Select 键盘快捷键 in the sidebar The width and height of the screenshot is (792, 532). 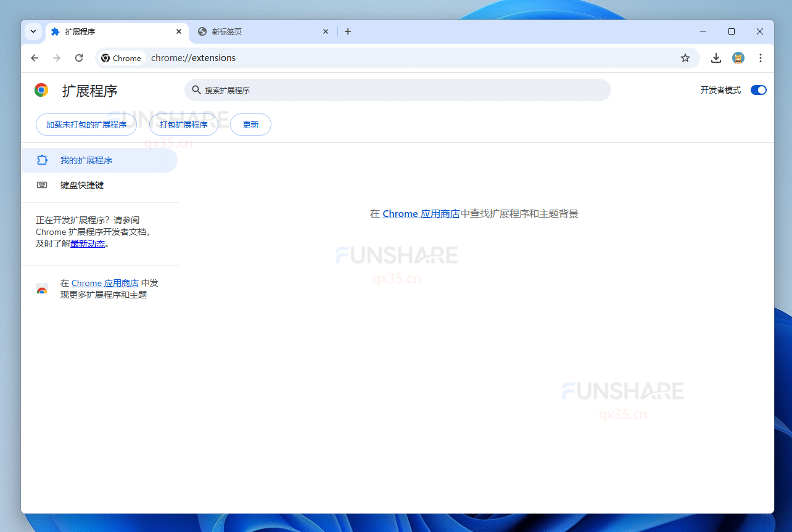click(83, 185)
